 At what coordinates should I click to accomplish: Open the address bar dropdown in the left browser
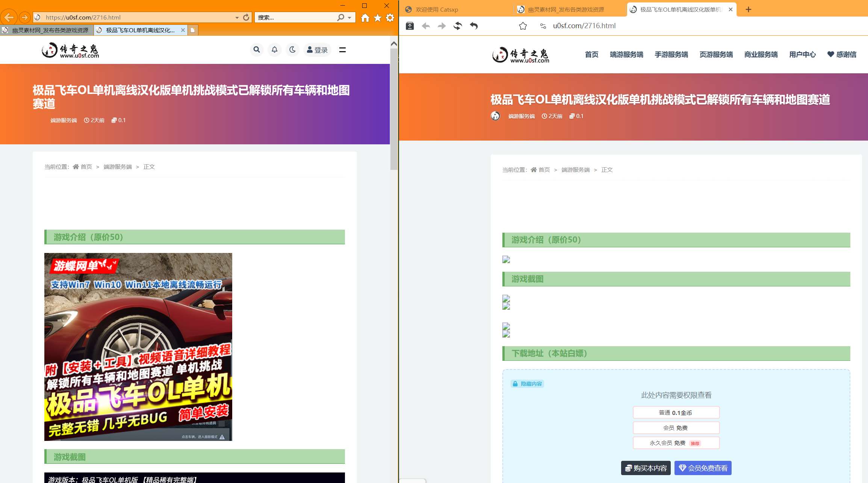[237, 18]
